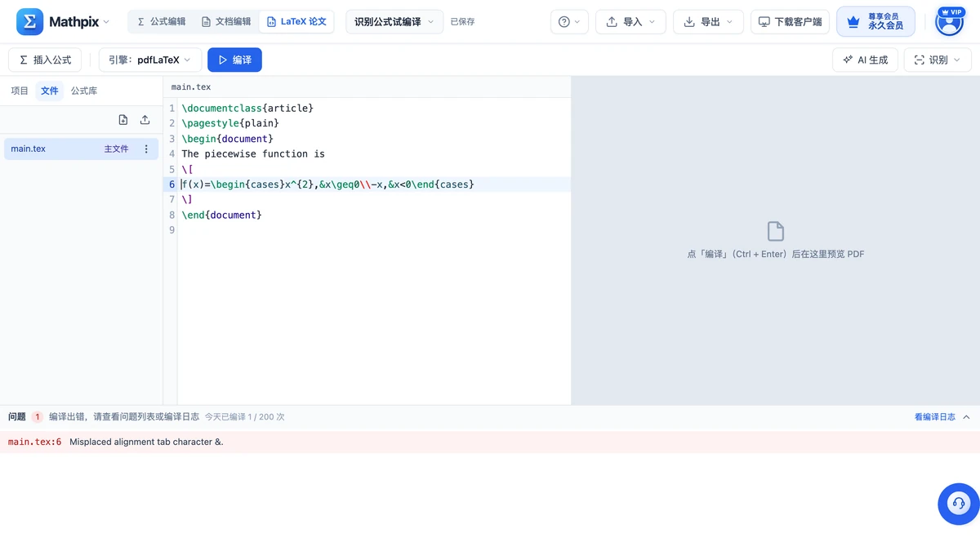Select the LaTeX 论文 tab

pyautogui.click(x=296, y=22)
